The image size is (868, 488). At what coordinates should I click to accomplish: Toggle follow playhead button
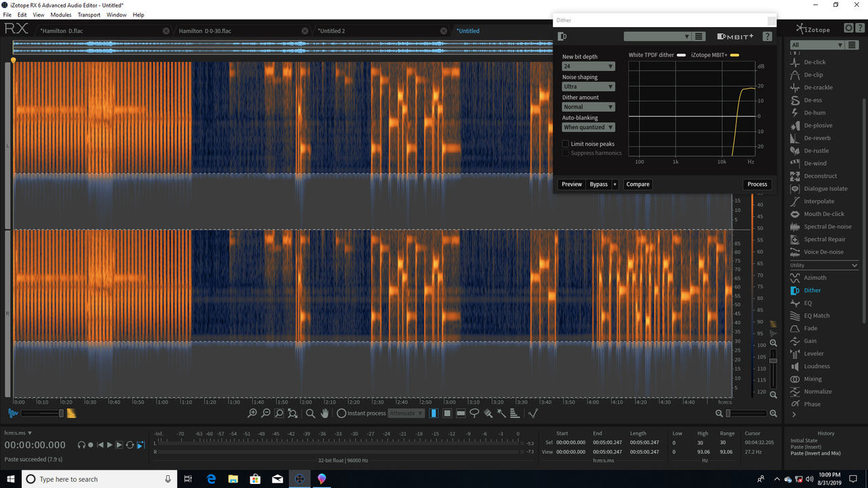coord(141,445)
